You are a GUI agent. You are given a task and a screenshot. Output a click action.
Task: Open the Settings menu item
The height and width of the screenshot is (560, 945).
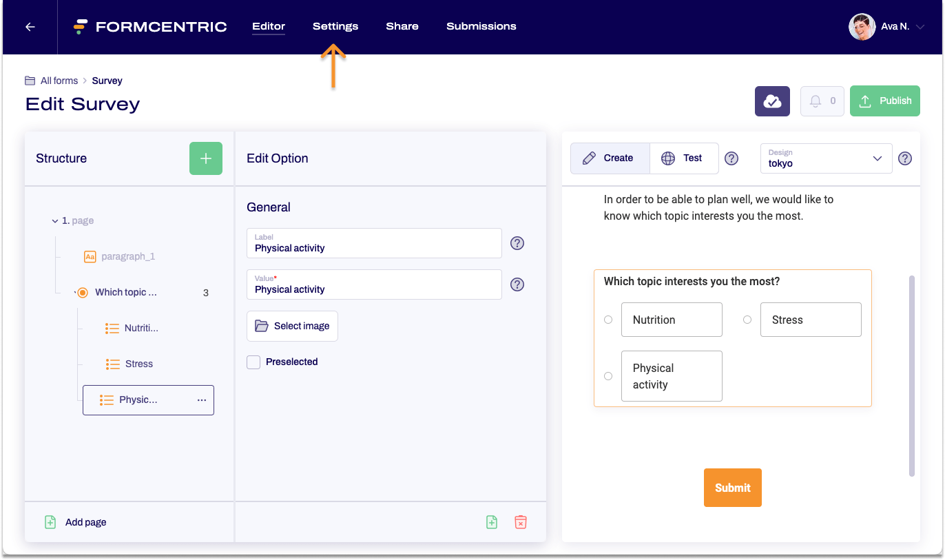(335, 26)
